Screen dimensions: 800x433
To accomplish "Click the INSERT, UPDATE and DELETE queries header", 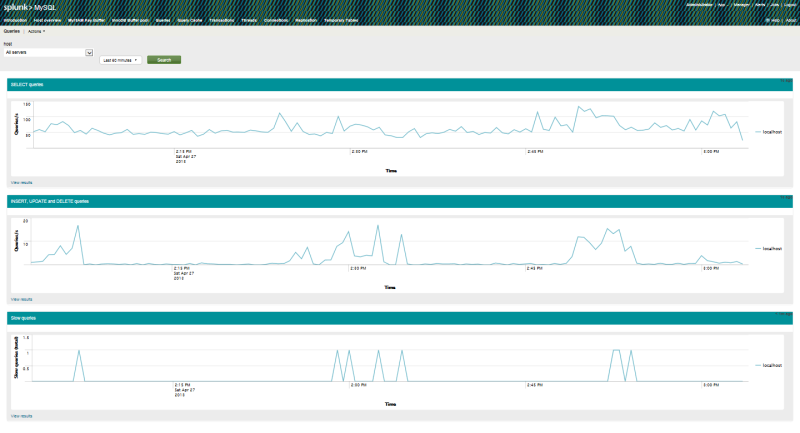I will [399, 201].
